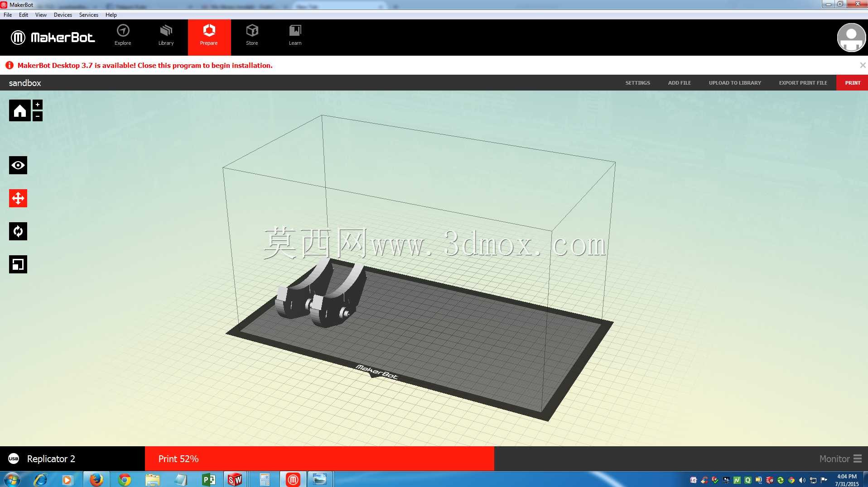
Task: Open the user account avatar
Action: [851, 38]
